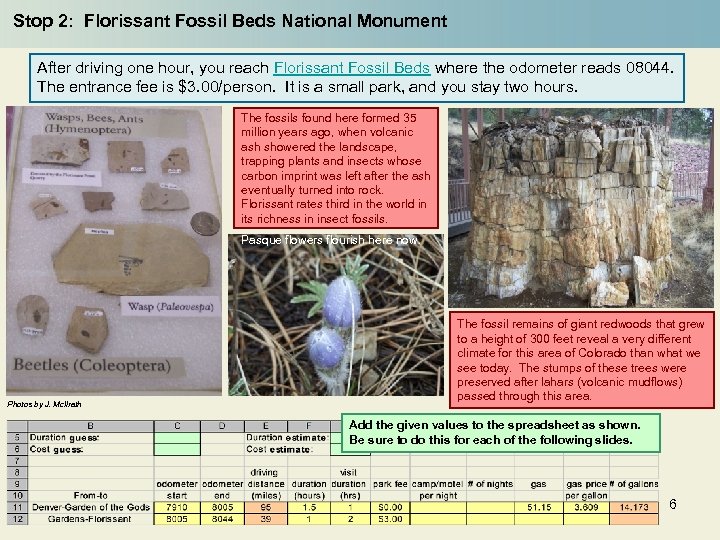Select row header 7
720x540 pixels.
17,461
